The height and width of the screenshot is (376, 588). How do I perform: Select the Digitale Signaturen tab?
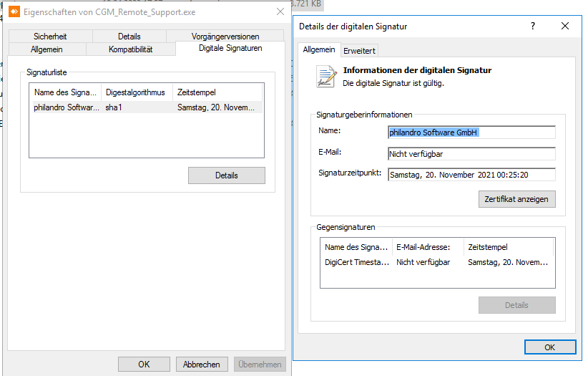click(x=230, y=48)
